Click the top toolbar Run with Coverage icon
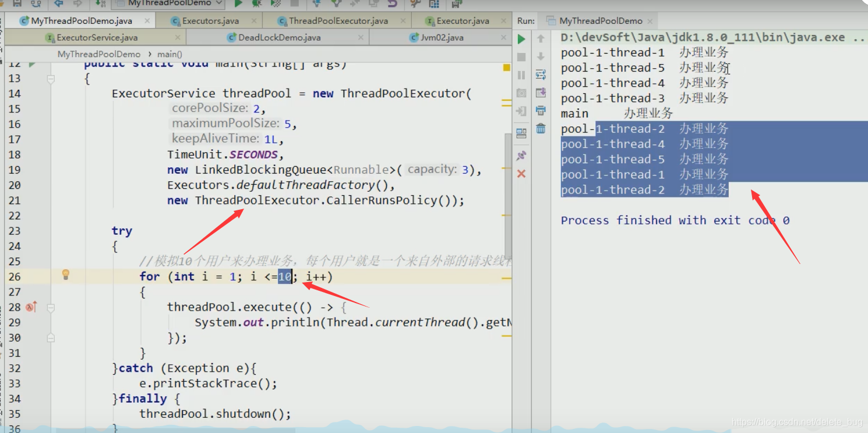 tap(276, 3)
